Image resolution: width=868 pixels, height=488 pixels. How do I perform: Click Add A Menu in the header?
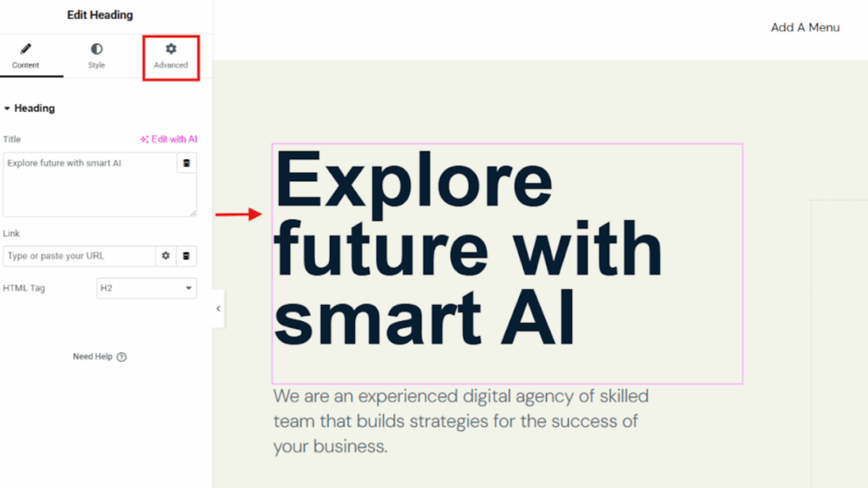pos(804,27)
